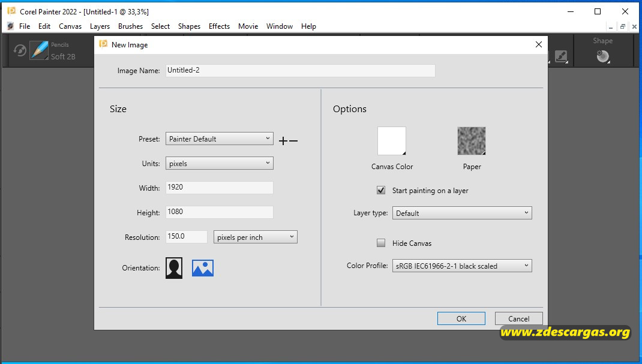Open the Shapes menu
Screen dimensions: 642x364
[189, 26]
